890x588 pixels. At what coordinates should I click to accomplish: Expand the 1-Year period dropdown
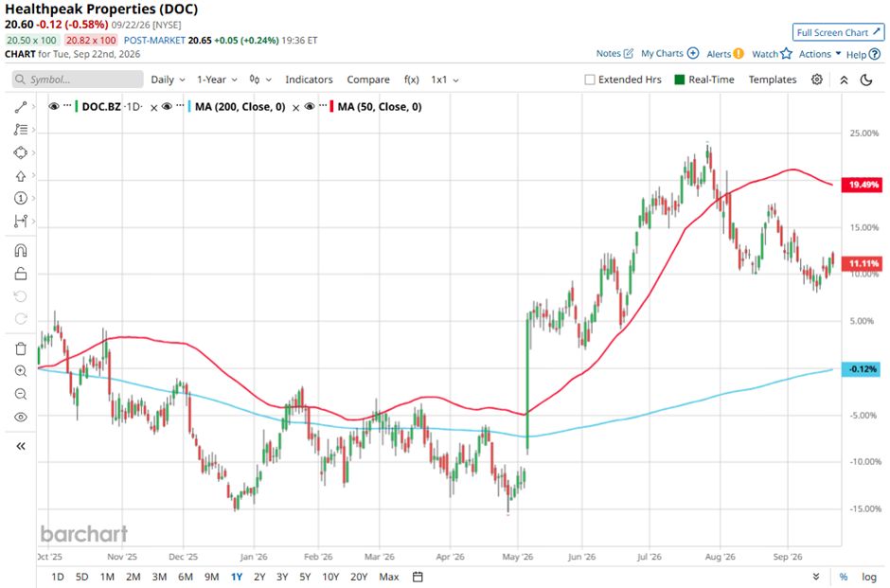pos(218,80)
